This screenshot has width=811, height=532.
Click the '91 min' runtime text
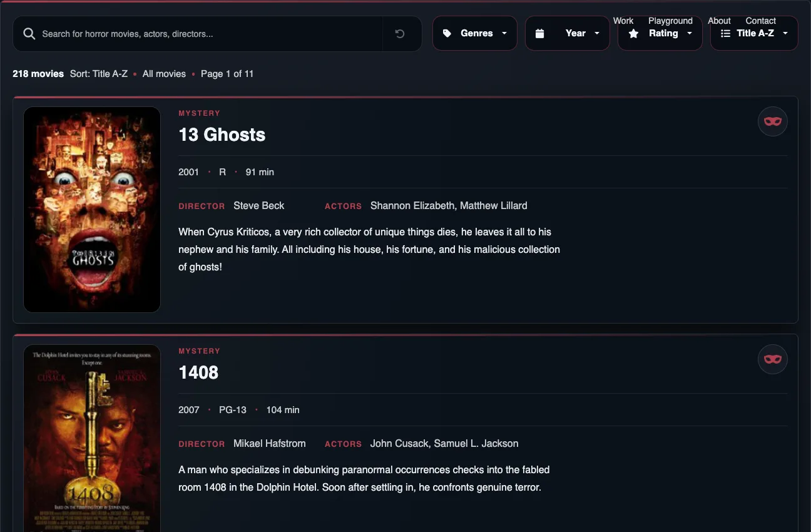tap(260, 172)
